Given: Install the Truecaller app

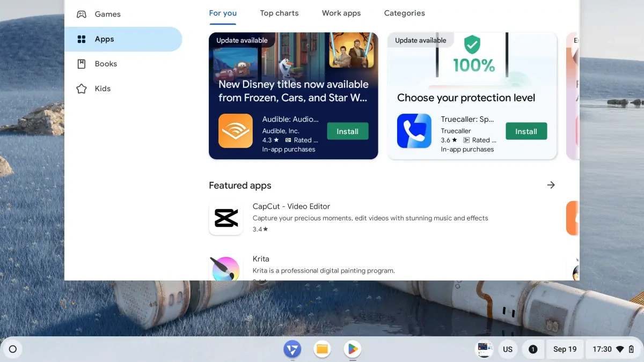Looking at the screenshot, I should pyautogui.click(x=526, y=131).
